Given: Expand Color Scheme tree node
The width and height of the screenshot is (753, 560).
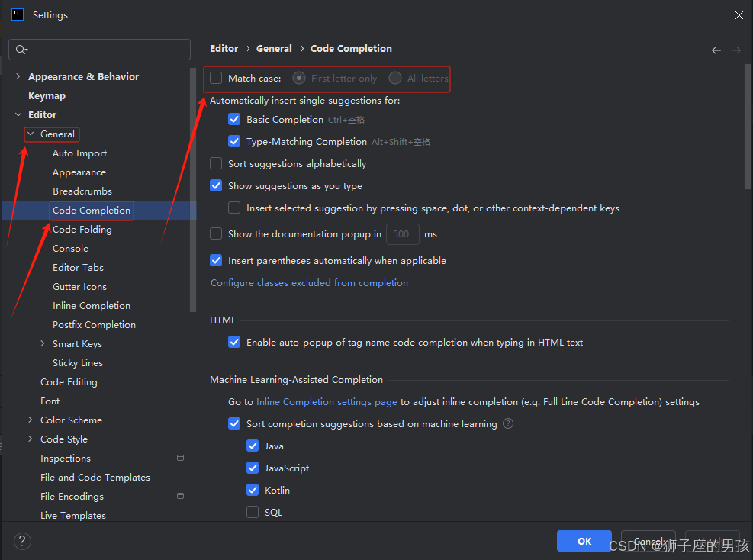Looking at the screenshot, I should coord(31,420).
